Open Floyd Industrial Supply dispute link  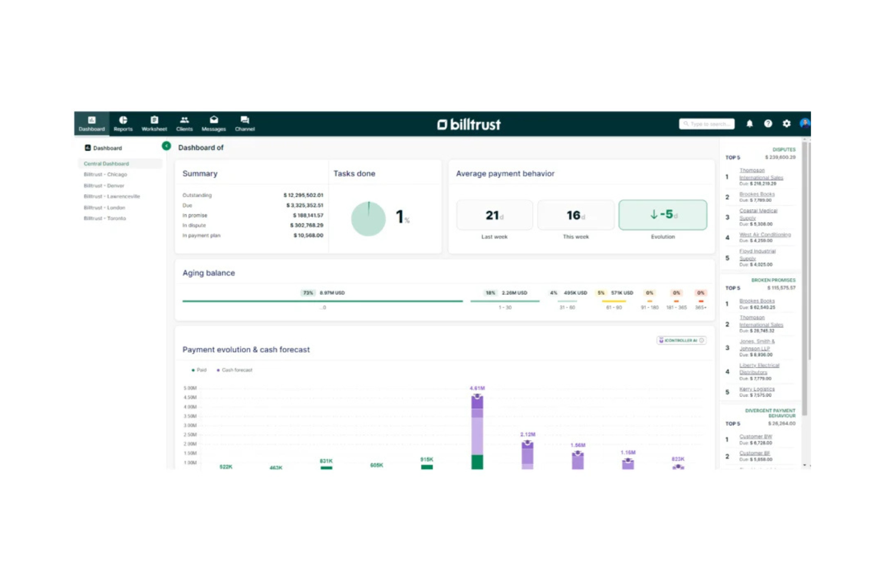[x=757, y=255]
